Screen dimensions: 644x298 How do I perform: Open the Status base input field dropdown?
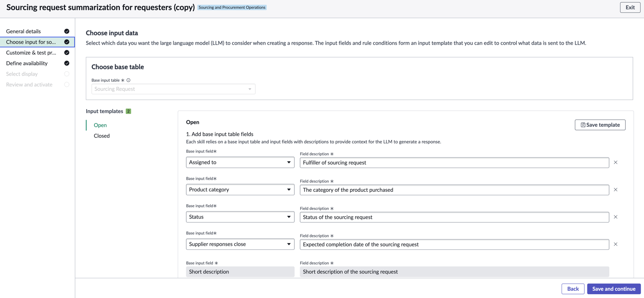coord(240,217)
